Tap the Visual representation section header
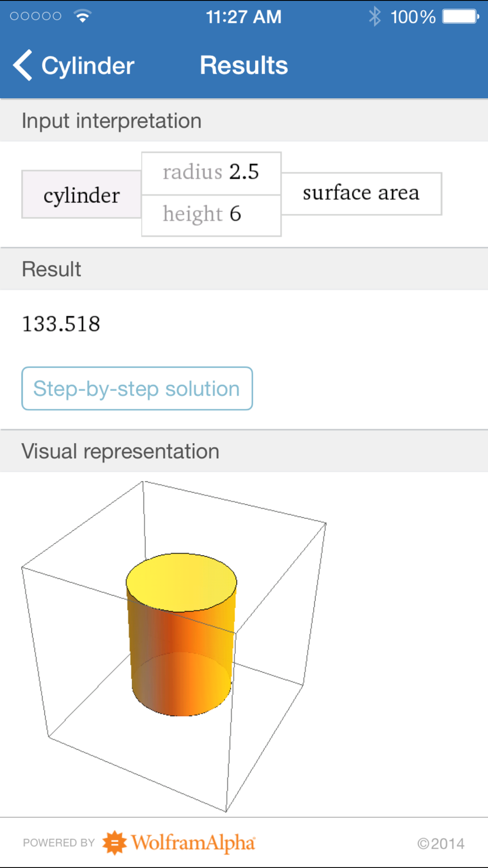The width and height of the screenshot is (488, 868). (121, 452)
